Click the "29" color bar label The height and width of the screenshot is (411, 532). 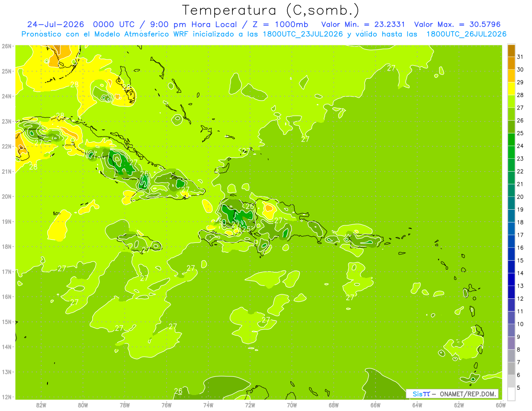[520, 82]
